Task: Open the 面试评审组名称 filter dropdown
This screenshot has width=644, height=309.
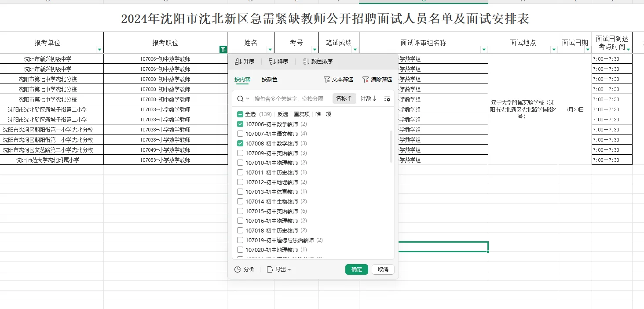Action: click(484, 50)
